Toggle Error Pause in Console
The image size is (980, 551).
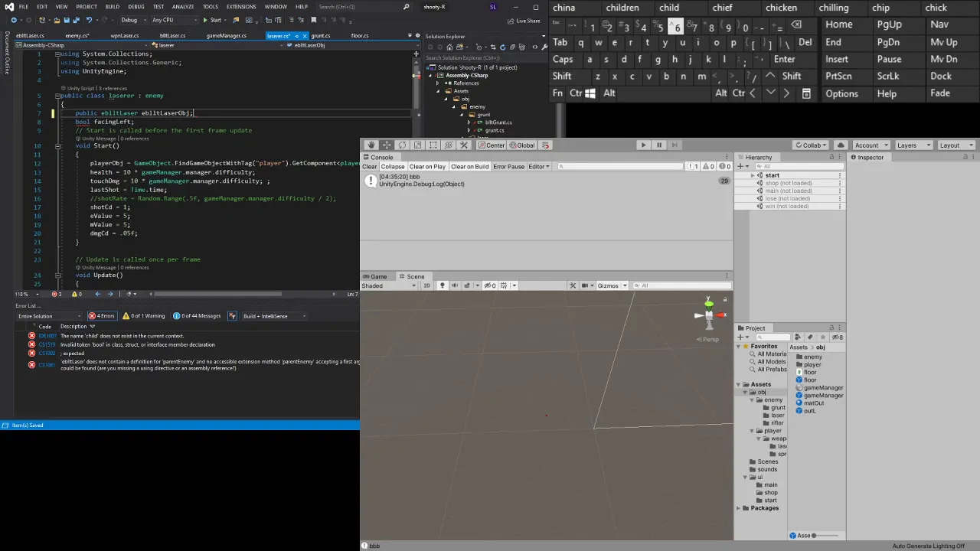coord(508,166)
